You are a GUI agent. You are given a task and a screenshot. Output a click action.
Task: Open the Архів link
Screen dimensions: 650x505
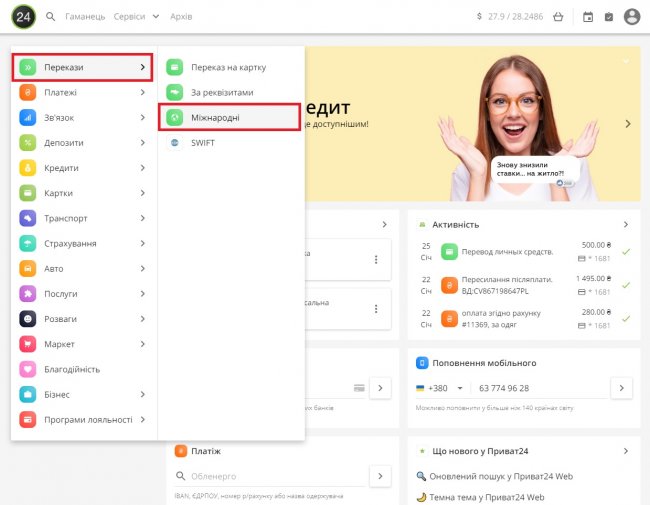pyautogui.click(x=181, y=17)
